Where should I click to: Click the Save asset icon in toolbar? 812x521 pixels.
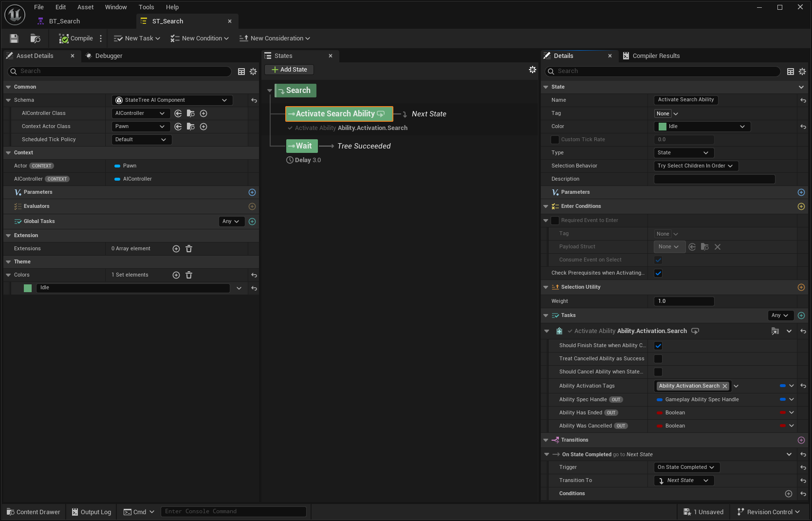[14, 38]
